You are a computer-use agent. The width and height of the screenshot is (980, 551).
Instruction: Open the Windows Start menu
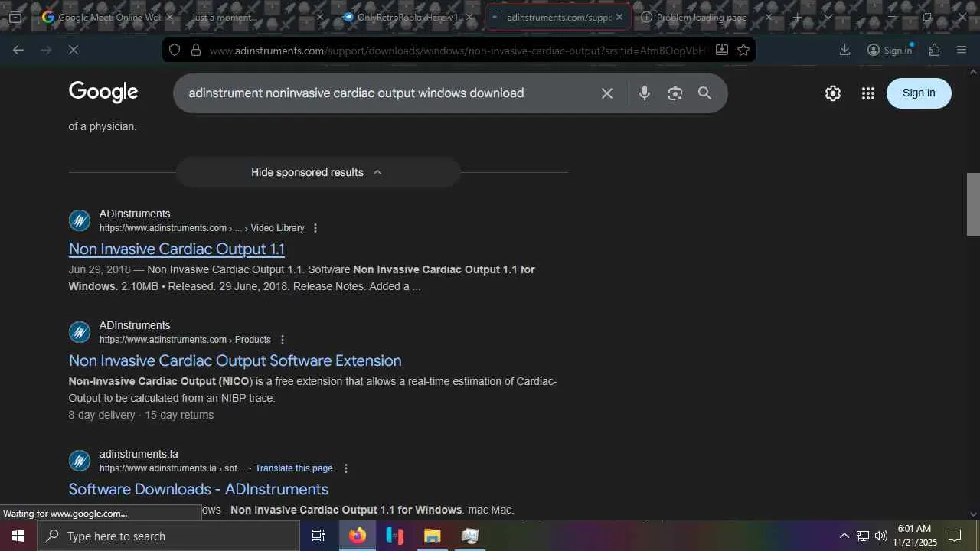pyautogui.click(x=18, y=536)
